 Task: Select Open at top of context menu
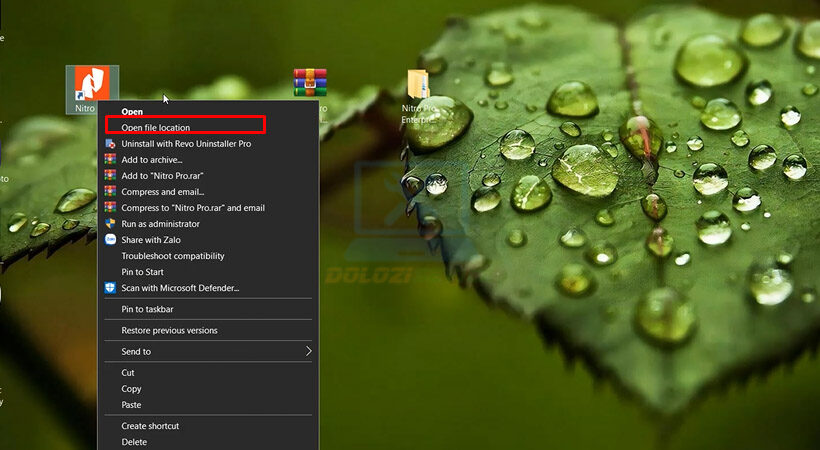pyautogui.click(x=132, y=112)
